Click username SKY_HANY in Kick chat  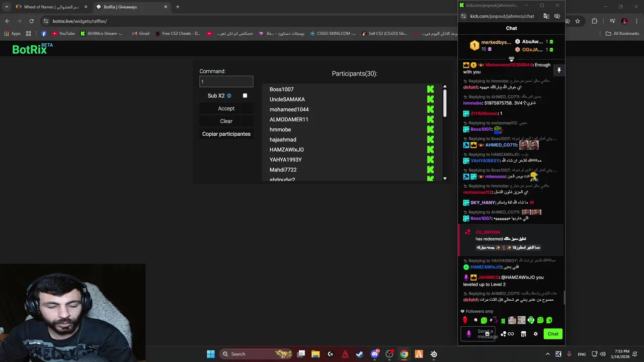pos(483,203)
